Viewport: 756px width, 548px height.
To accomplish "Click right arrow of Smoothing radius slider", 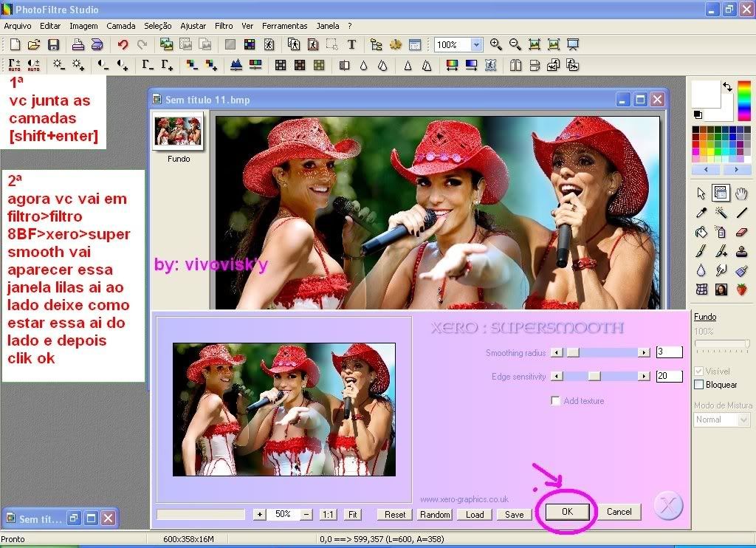I will [x=645, y=353].
